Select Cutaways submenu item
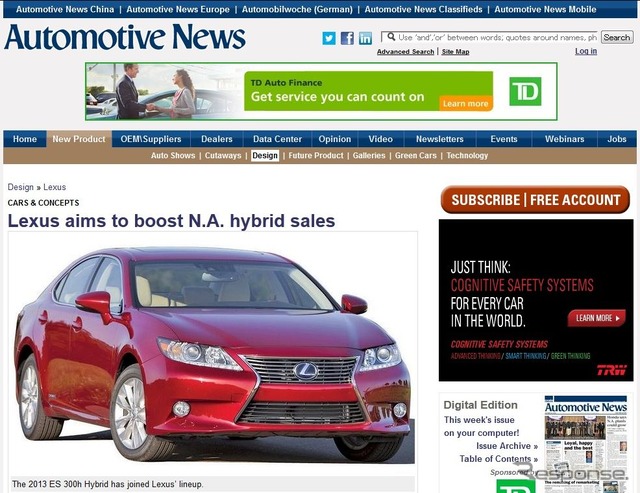640x493 pixels. click(x=223, y=155)
